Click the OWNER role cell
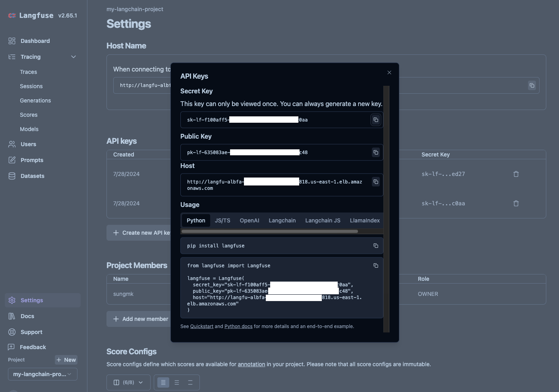Image resolution: width=559 pixels, height=392 pixels. pyautogui.click(x=428, y=294)
